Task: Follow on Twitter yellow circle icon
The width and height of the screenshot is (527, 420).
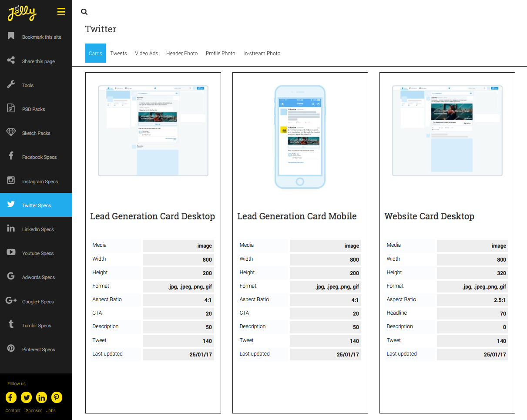Action: [x=27, y=397]
